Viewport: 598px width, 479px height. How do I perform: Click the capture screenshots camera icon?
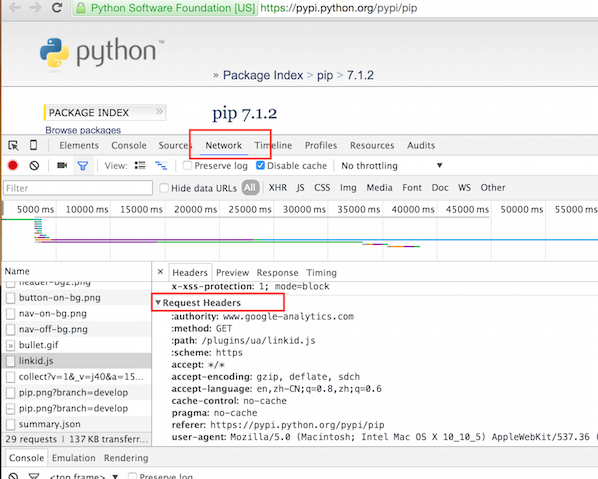(x=62, y=165)
